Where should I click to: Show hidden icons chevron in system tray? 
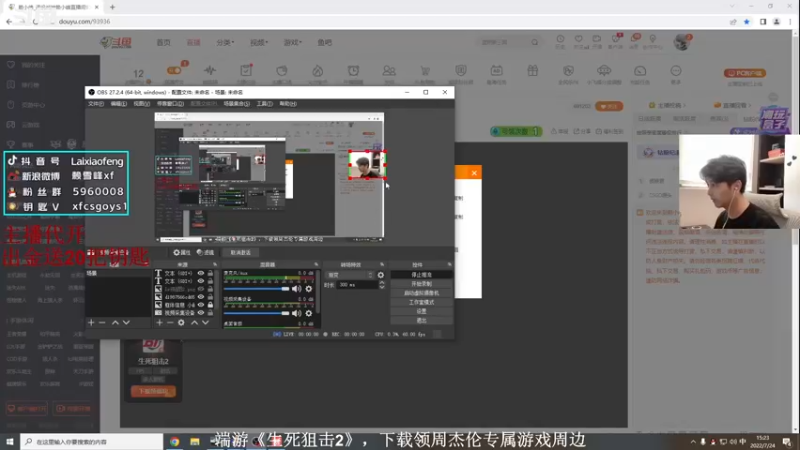click(x=693, y=442)
